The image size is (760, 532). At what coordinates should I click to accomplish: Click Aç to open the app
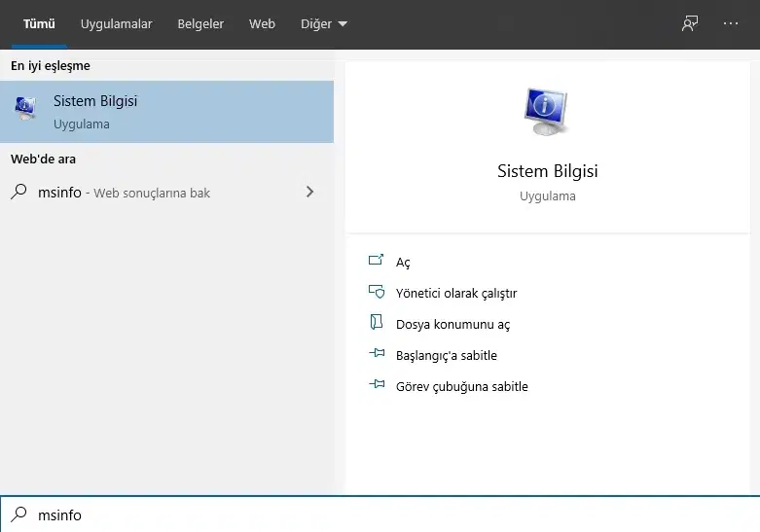(x=403, y=263)
